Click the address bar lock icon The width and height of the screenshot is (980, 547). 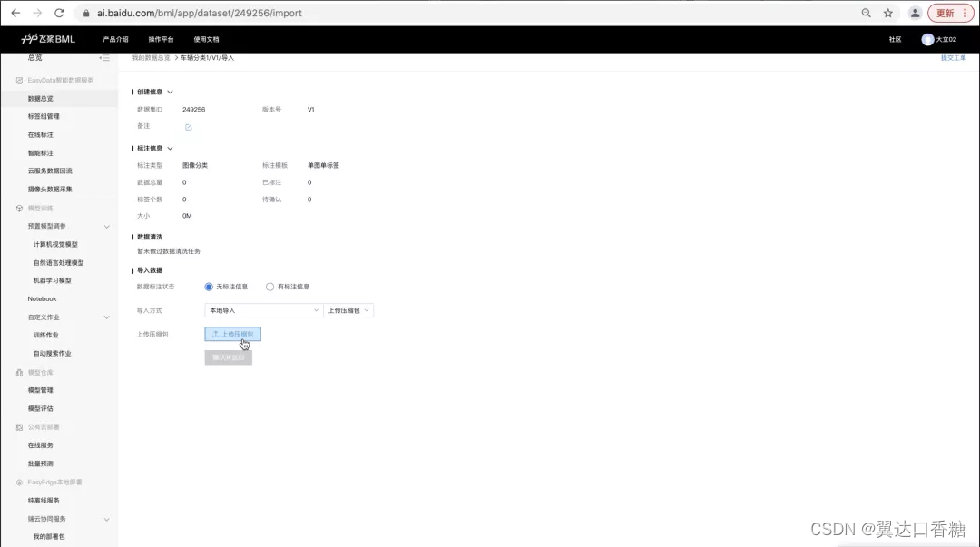(x=86, y=13)
